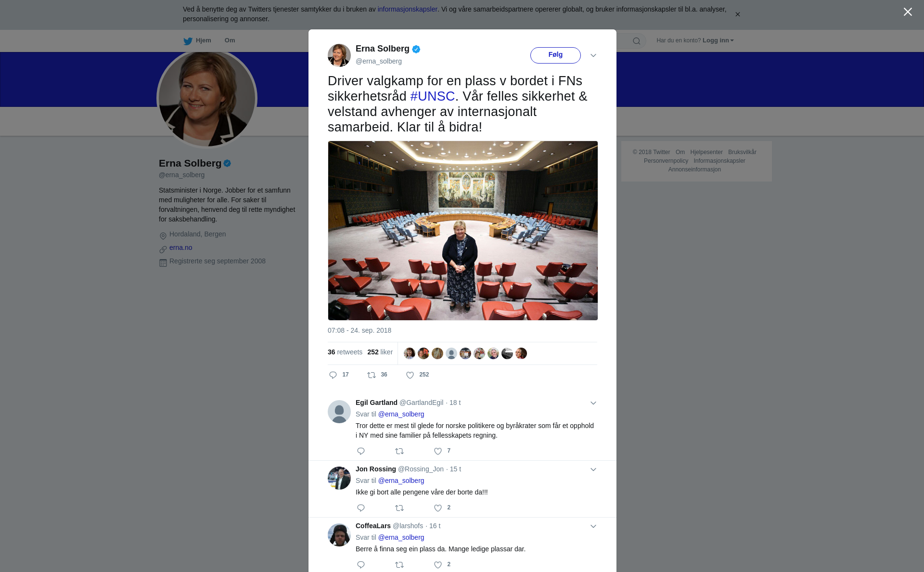Open the #UNSC hashtag link
Image resolution: width=924 pixels, height=572 pixels.
pyautogui.click(x=432, y=96)
